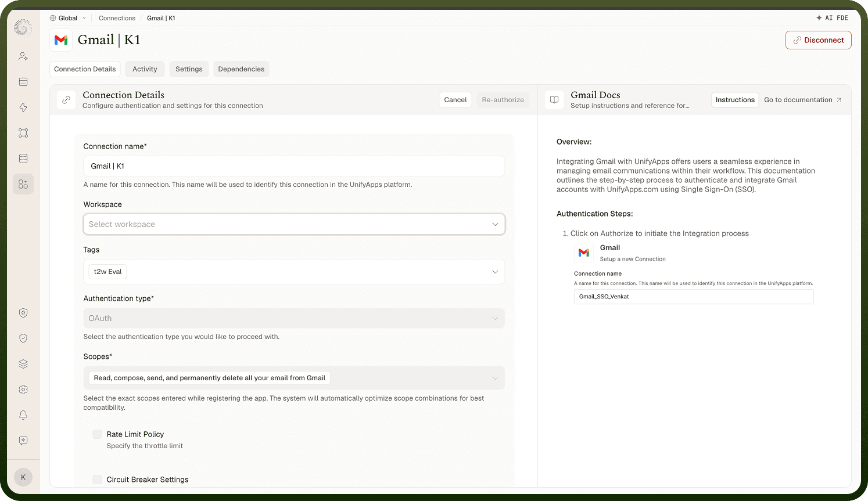Select the highlighted apps grid icon in the sidebar
Viewport: 868px width, 501px height.
click(x=23, y=184)
